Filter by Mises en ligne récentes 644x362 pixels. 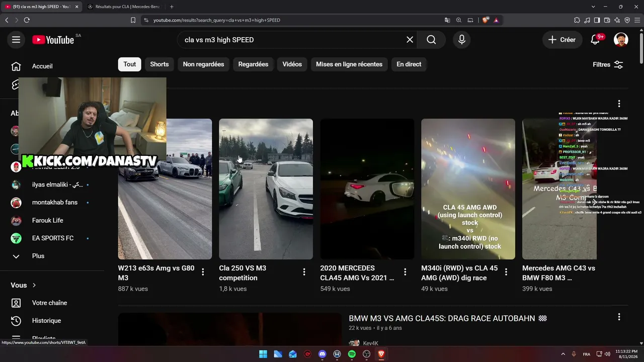tap(349, 64)
